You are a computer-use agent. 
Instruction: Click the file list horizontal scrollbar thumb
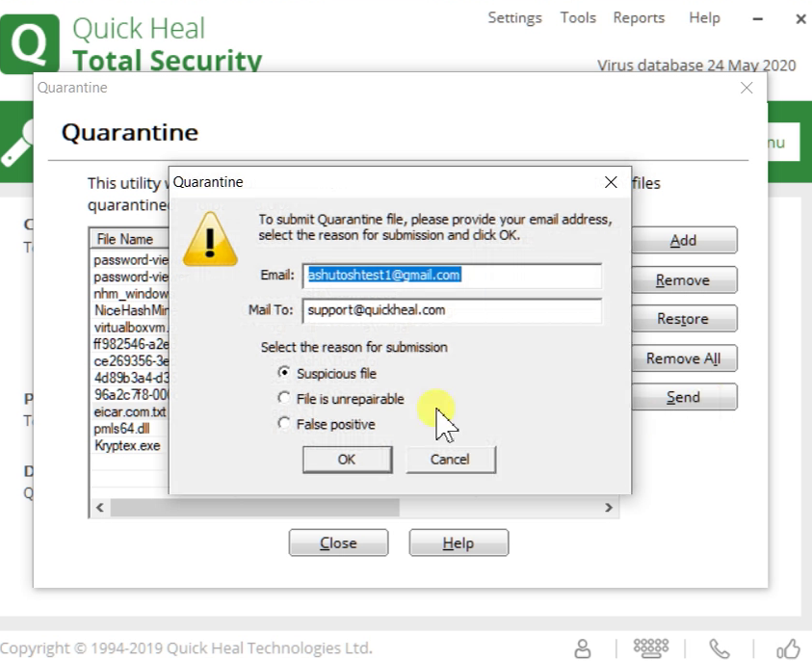pos(254,508)
